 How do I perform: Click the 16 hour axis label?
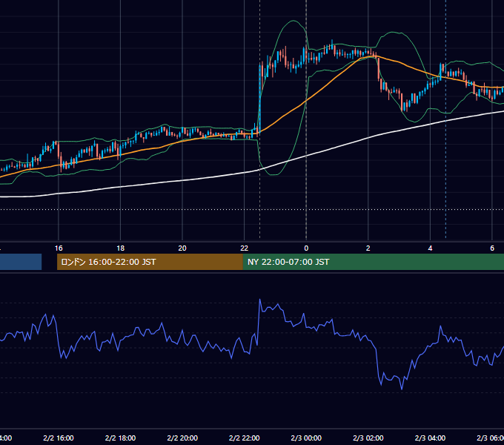[x=59, y=248]
